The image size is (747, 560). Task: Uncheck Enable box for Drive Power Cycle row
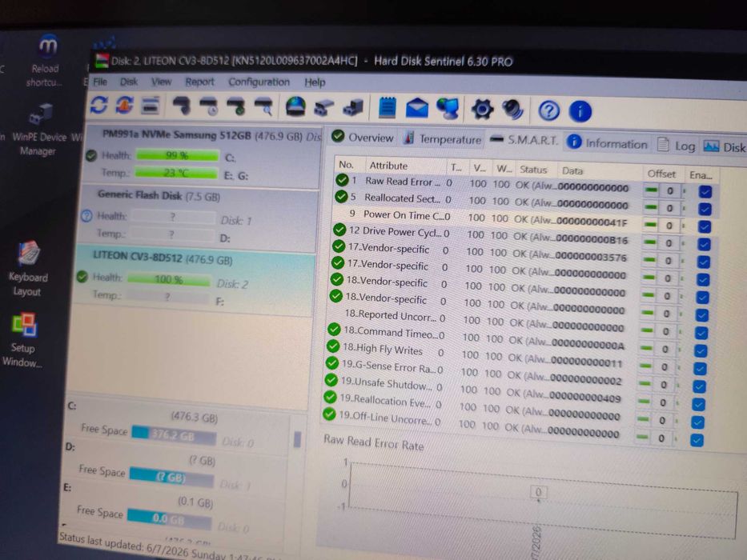tap(704, 244)
